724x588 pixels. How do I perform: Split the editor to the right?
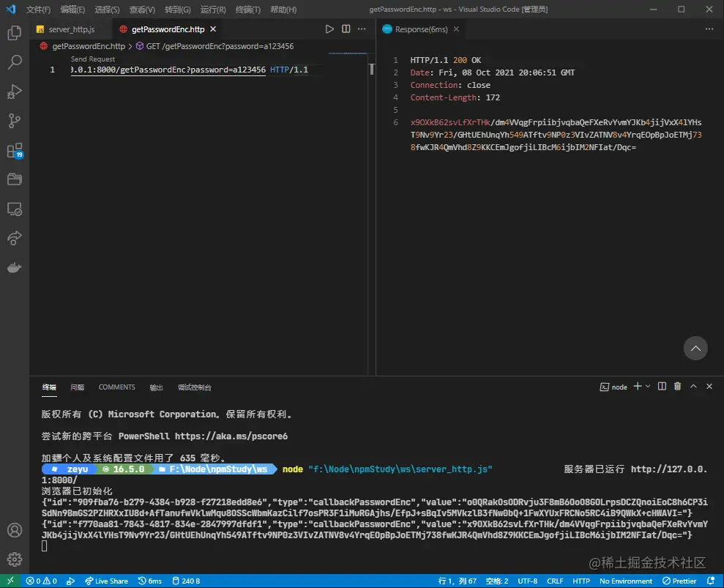tap(346, 29)
